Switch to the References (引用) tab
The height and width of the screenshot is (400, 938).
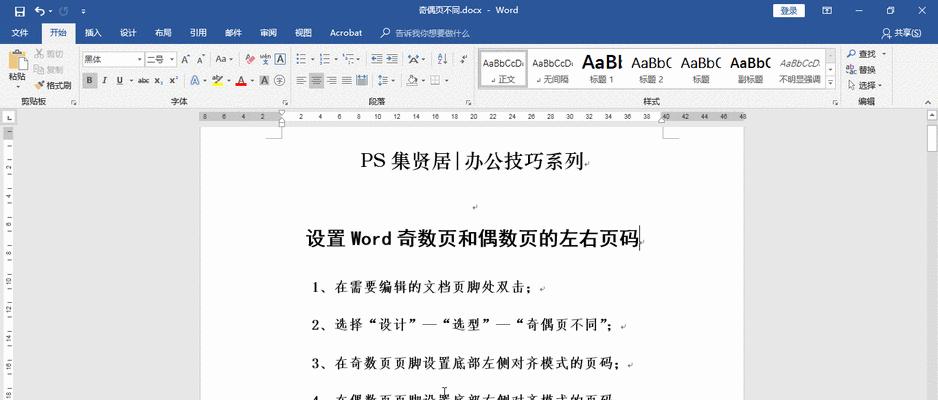point(198,33)
